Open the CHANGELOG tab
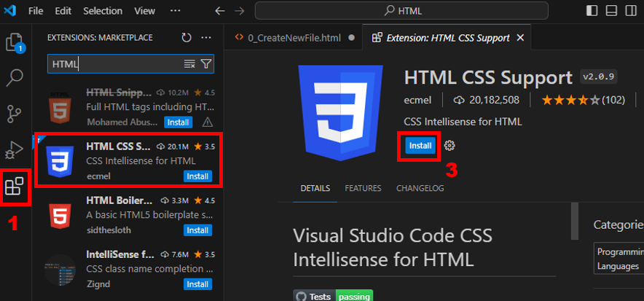The image size is (644, 301). [420, 189]
